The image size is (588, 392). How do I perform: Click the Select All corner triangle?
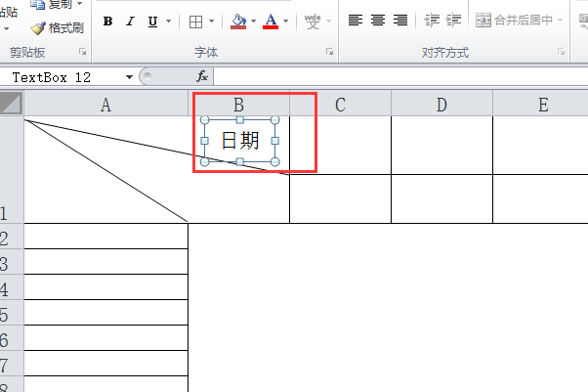pos(12,104)
